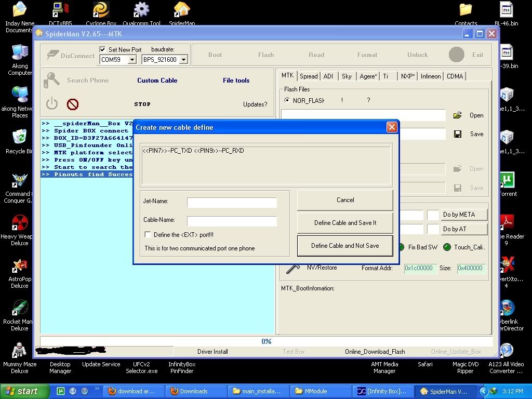Viewport: 532px width, 399px height.
Task: Switch to the Agere* tab
Action: click(368, 76)
